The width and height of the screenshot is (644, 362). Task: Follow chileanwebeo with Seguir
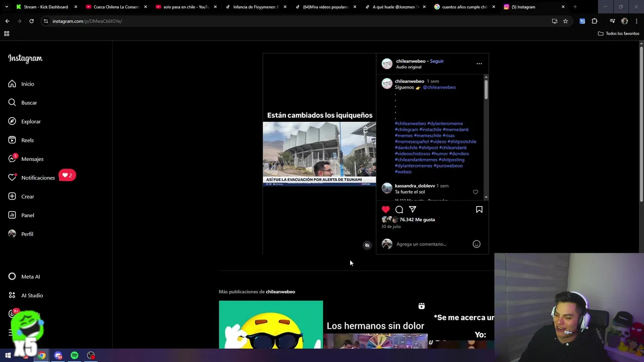(x=437, y=61)
